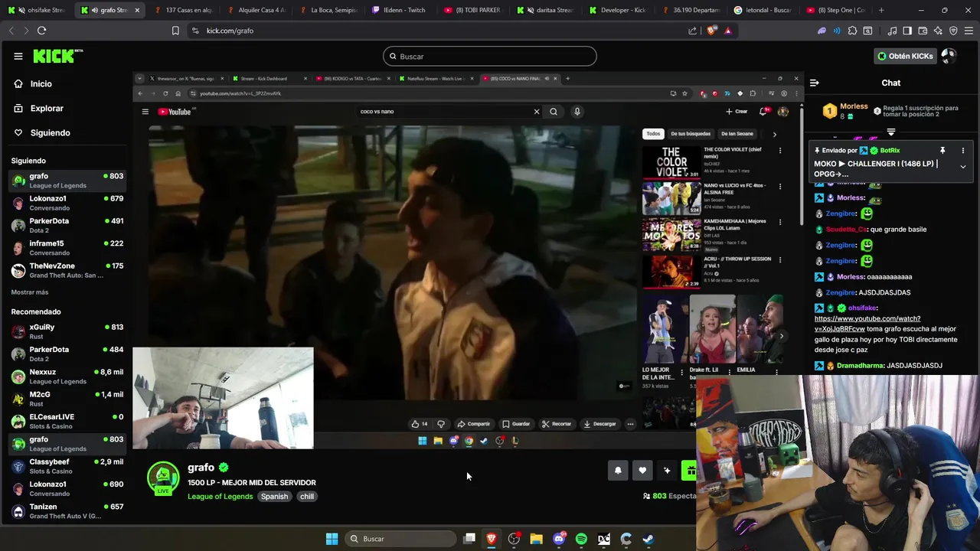Toggle follow heart for grafo
The image size is (980, 551).
coord(642,471)
